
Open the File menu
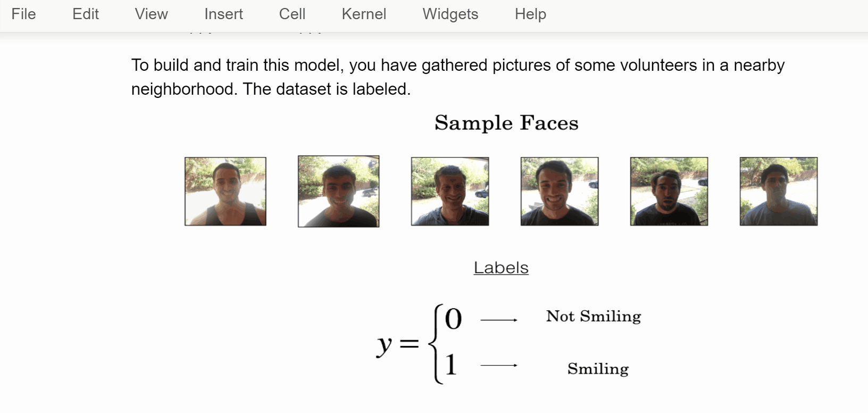pyautogui.click(x=23, y=14)
